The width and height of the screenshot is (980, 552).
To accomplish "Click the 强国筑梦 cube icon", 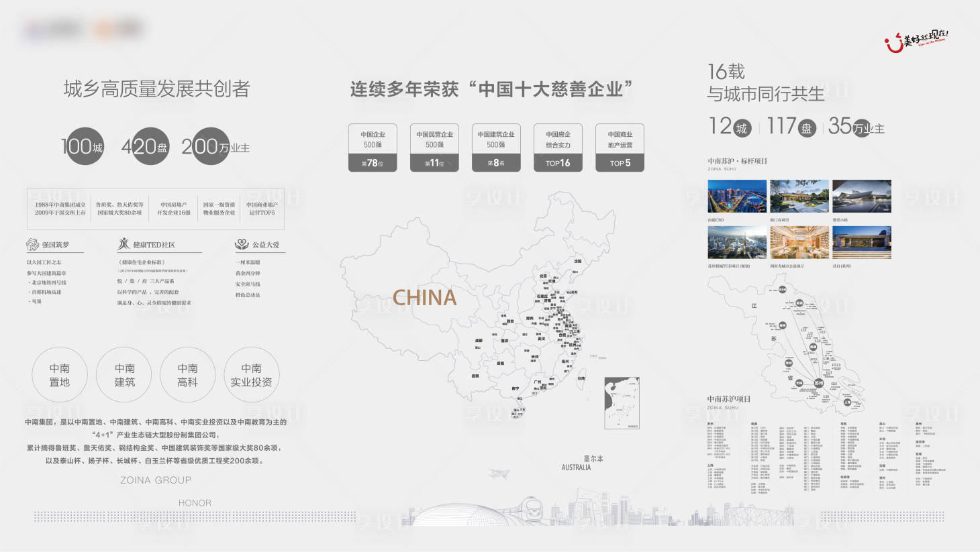I will click(x=32, y=245).
